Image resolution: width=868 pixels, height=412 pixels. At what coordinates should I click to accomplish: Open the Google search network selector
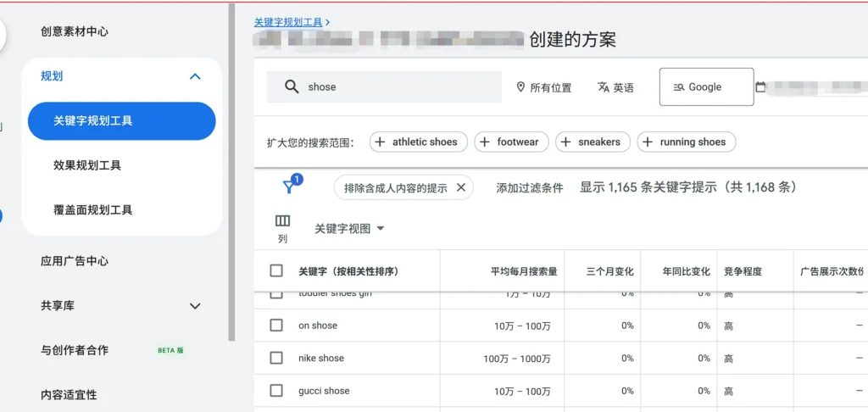(x=706, y=87)
